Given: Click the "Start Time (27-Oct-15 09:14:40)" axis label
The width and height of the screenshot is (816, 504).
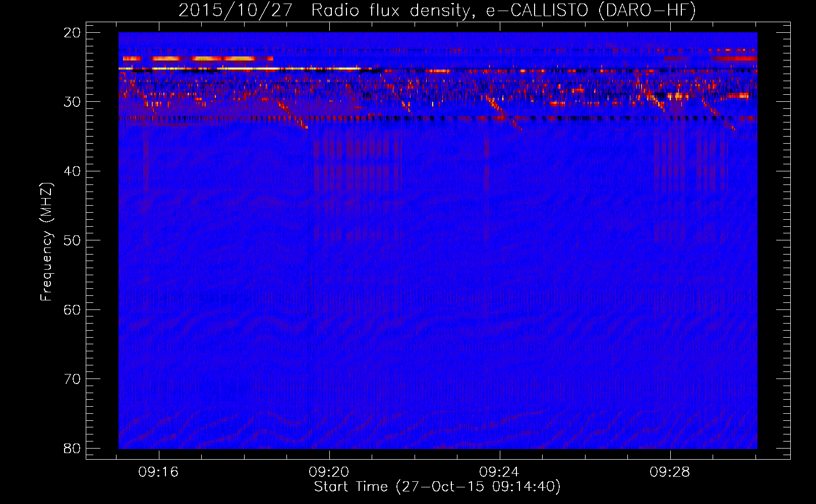Looking at the screenshot, I should tap(437, 486).
